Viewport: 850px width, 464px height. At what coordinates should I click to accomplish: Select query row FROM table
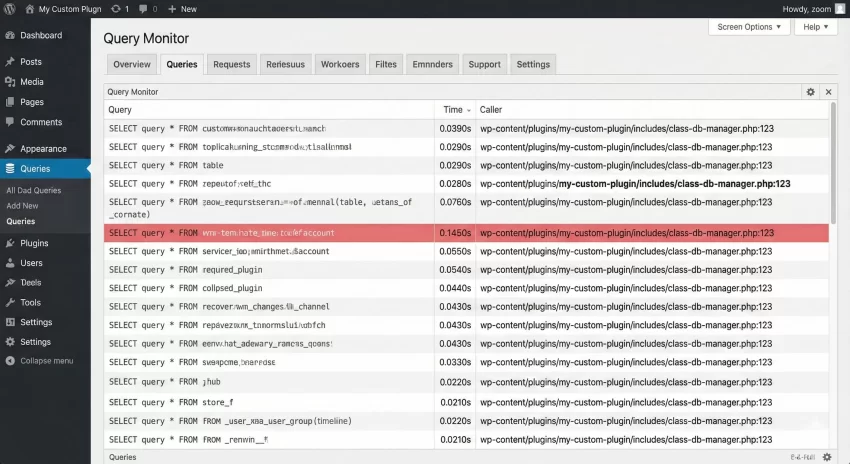pos(466,165)
